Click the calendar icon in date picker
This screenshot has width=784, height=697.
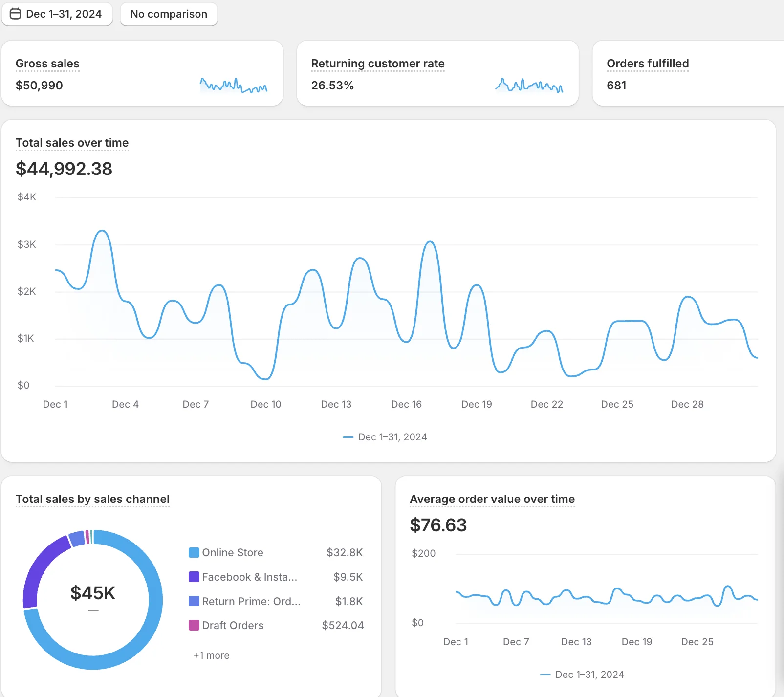[x=16, y=14]
